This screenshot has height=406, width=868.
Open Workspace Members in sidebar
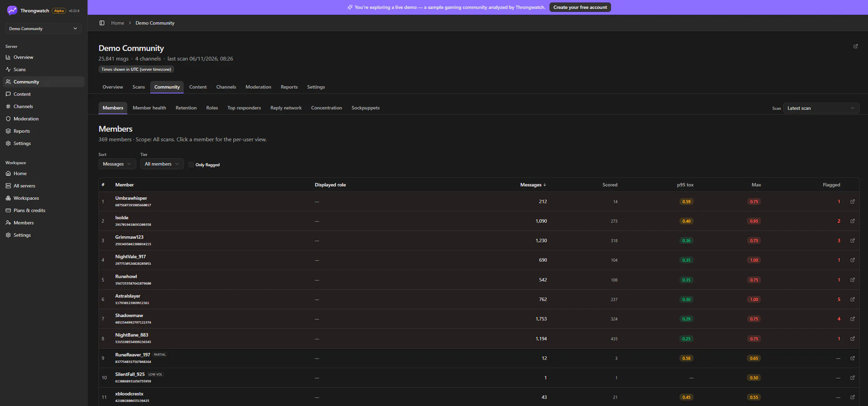point(43,223)
